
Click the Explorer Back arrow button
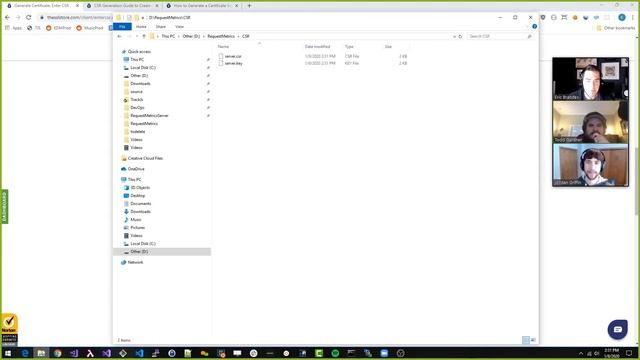(x=119, y=36)
